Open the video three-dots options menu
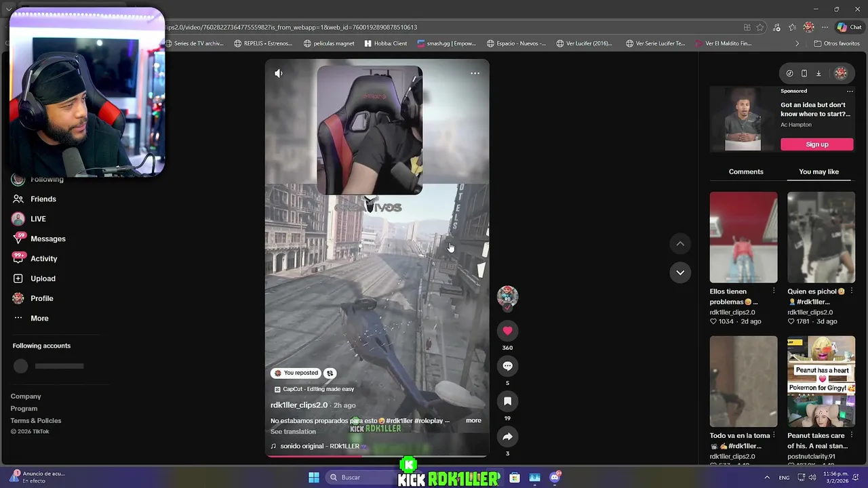868x488 pixels. pyautogui.click(x=475, y=73)
